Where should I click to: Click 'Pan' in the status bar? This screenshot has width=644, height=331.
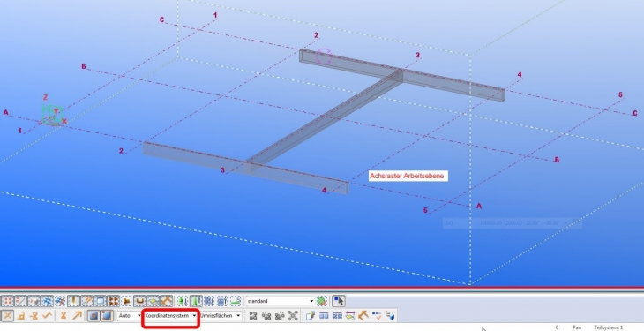577,327
